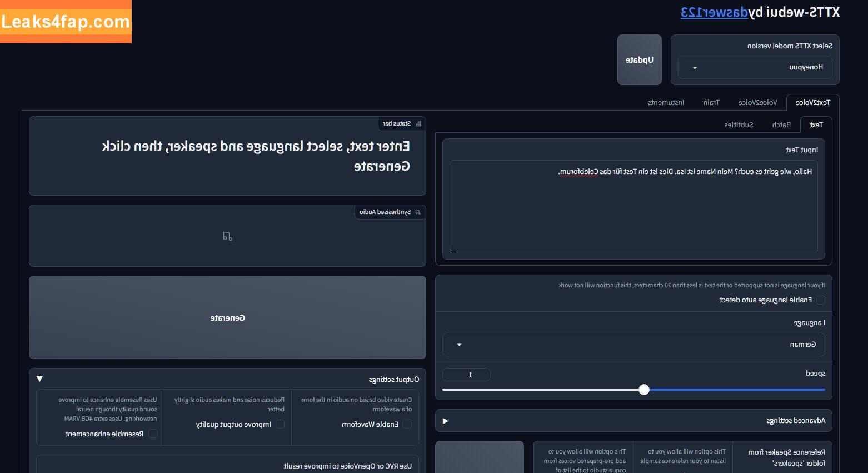Viewport: 868px width, 473px height.
Task: Click the 'Input Text' label
Action: click(x=801, y=150)
